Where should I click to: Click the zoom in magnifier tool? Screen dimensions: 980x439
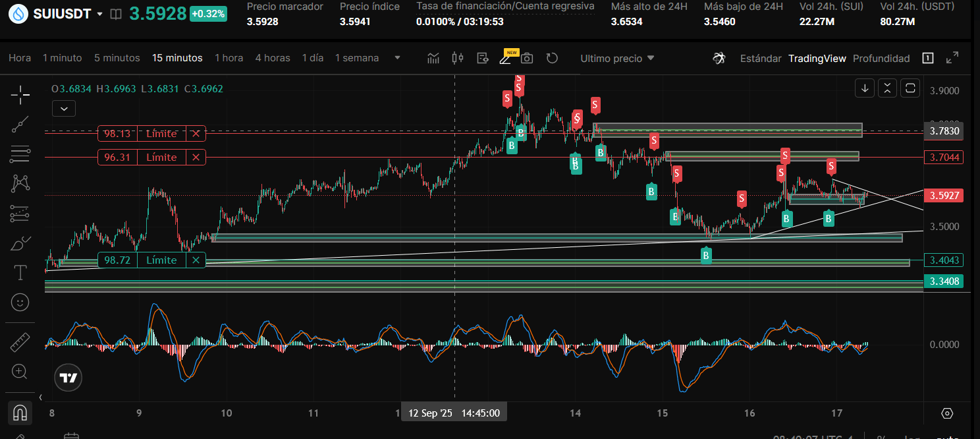coord(20,372)
